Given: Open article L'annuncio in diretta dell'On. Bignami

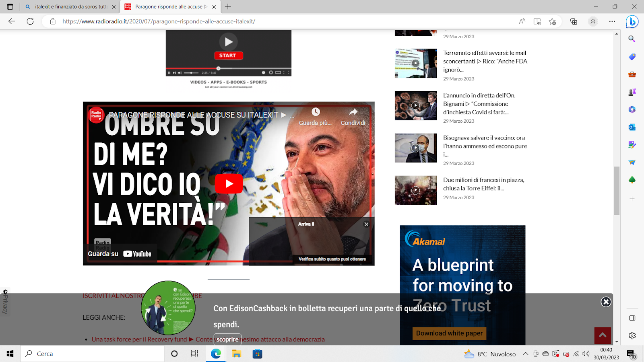Looking at the screenshot, I should pyautogui.click(x=479, y=104).
